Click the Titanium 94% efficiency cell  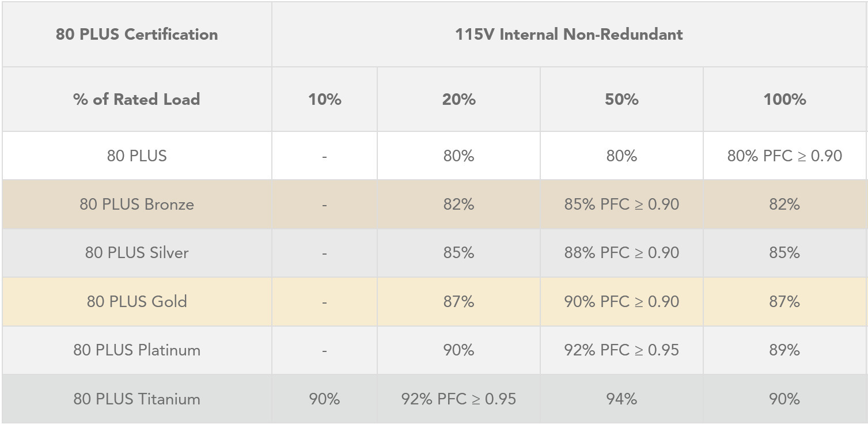coord(621,399)
